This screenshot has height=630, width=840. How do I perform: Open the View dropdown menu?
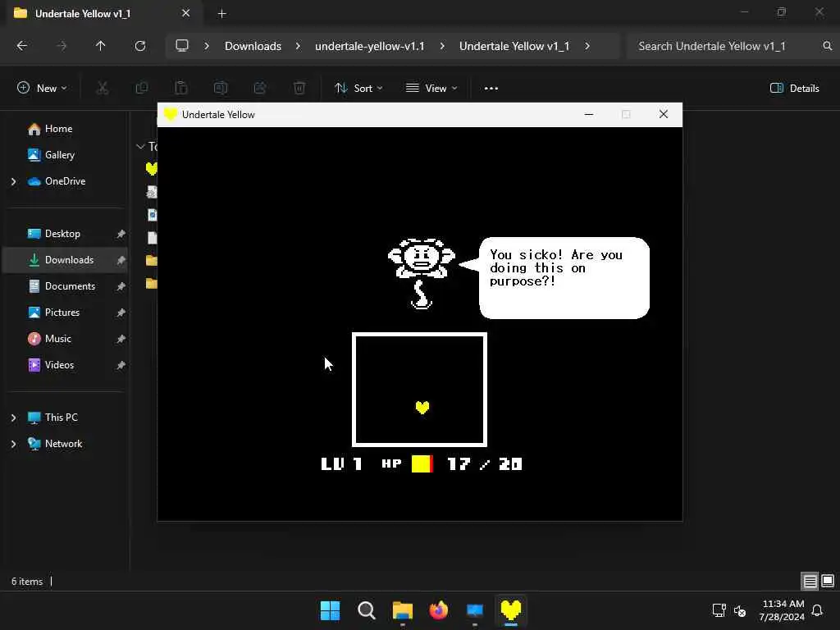pos(431,88)
